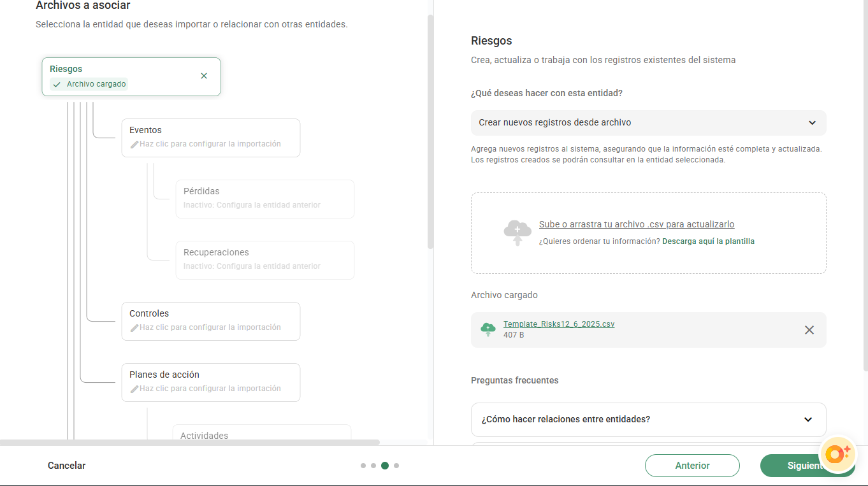Screen dimensions: 868x486
Task: Click Haz clic para configurar under Planes de acción
Action: [x=210, y=389]
